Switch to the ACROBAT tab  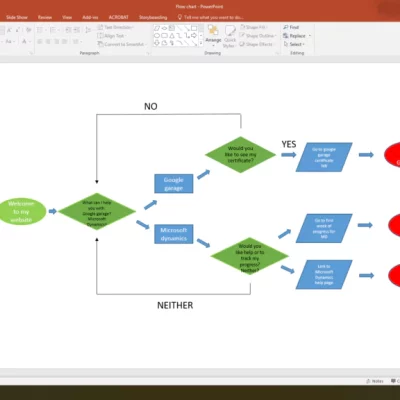point(118,17)
